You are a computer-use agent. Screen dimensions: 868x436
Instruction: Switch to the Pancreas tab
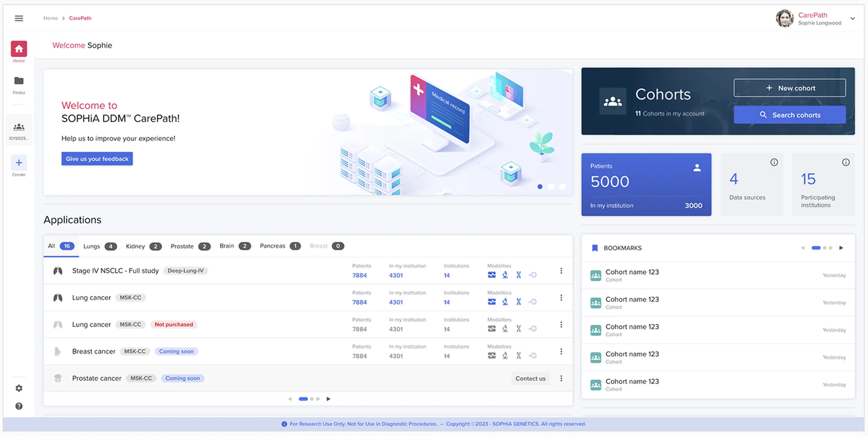pyautogui.click(x=280, y=246)
